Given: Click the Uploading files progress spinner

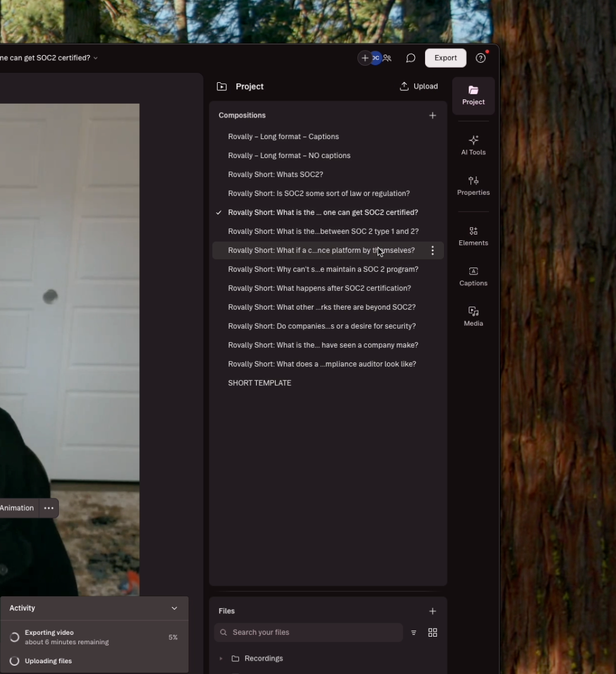Looking at the screenshot, I should [15, 661].
